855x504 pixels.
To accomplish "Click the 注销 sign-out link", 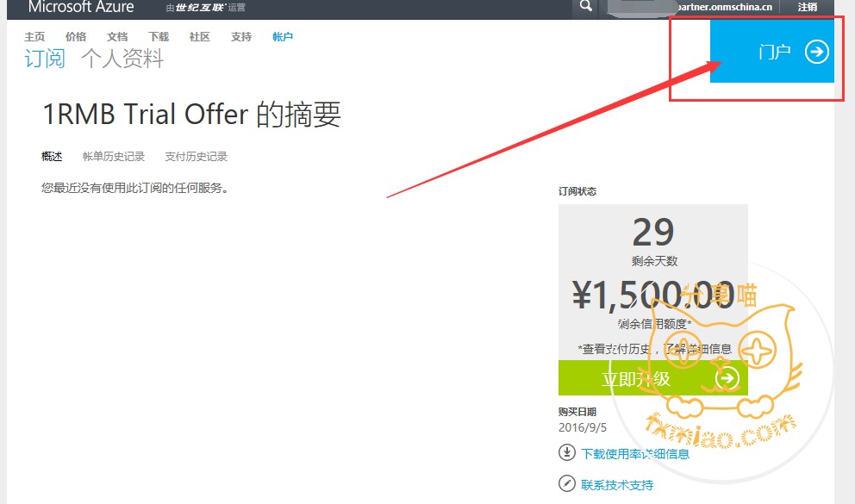I will coord(808,7).
